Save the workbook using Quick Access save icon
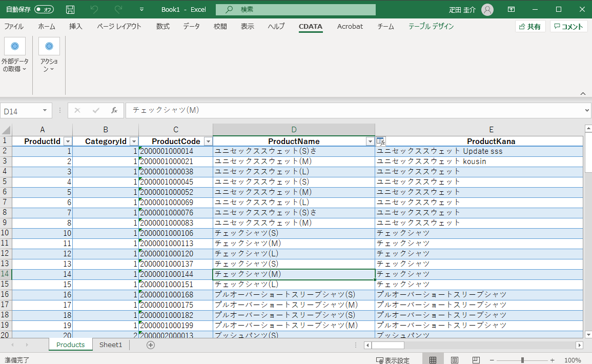 [70, 9]
